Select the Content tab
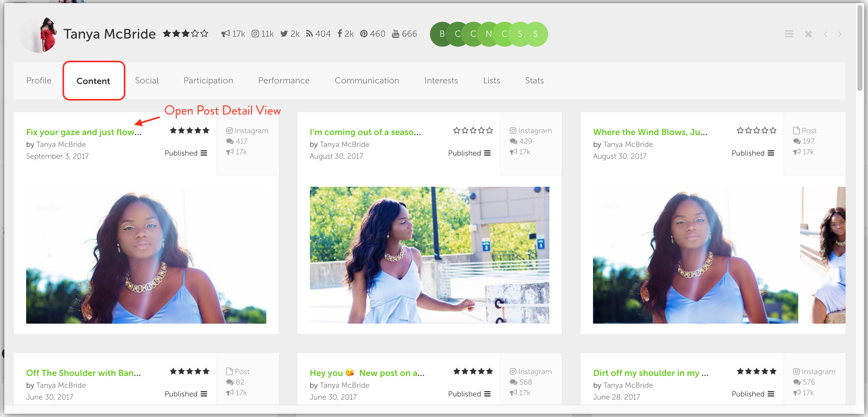 click(93, 81)
